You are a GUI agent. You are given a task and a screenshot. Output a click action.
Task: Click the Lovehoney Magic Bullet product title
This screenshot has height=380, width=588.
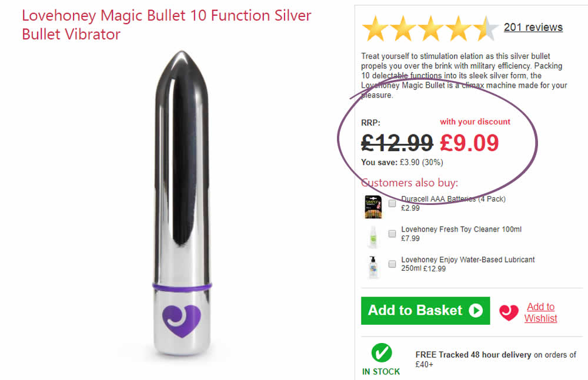pyautogui.click(x=166, y=25)
